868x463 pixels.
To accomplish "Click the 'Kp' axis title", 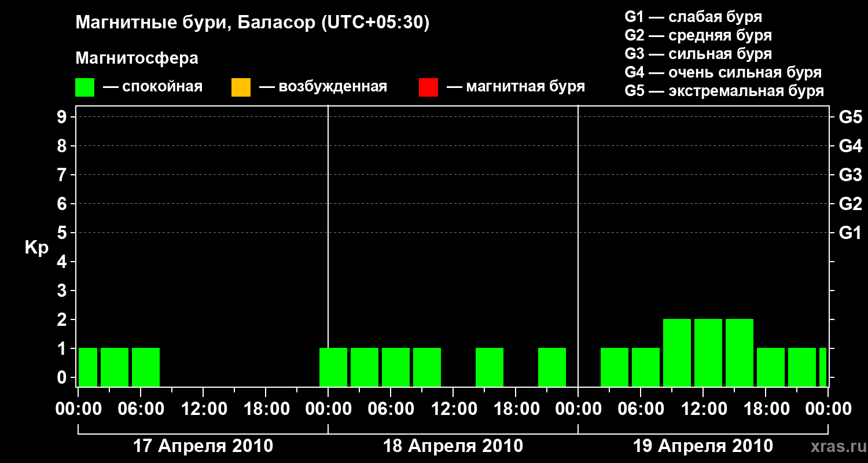I will [36, 248].
